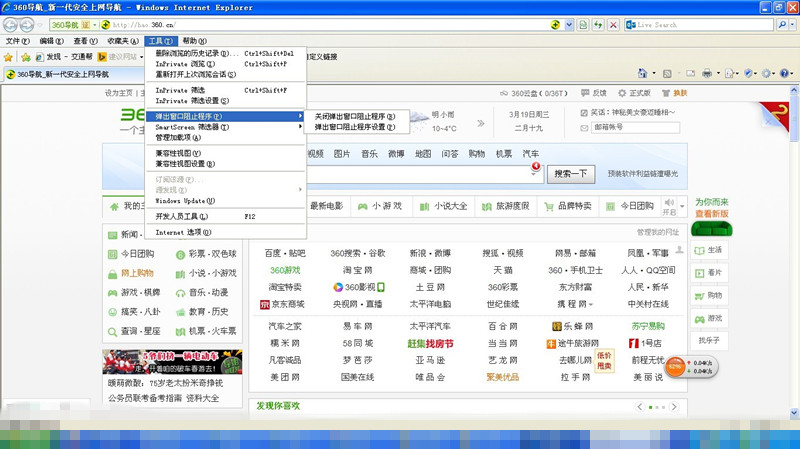This screenshot has height=449, width=800.
Task: Open the Favorites star button
Action: coord(8,57)
